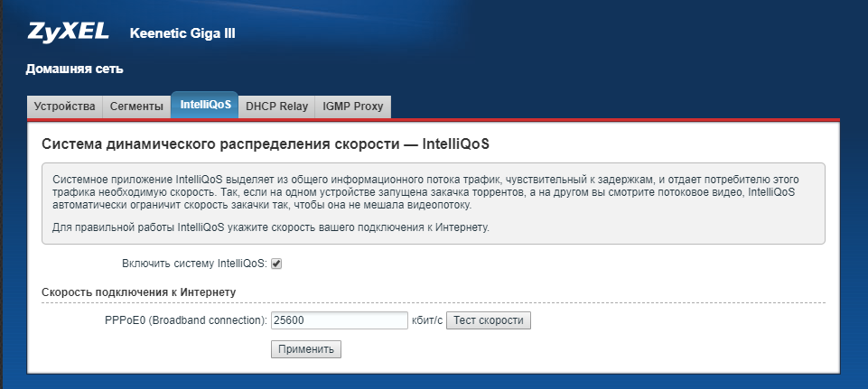868x389 pixels.
Task: Open the DHCP Relay tab
Action: [276, 107]
